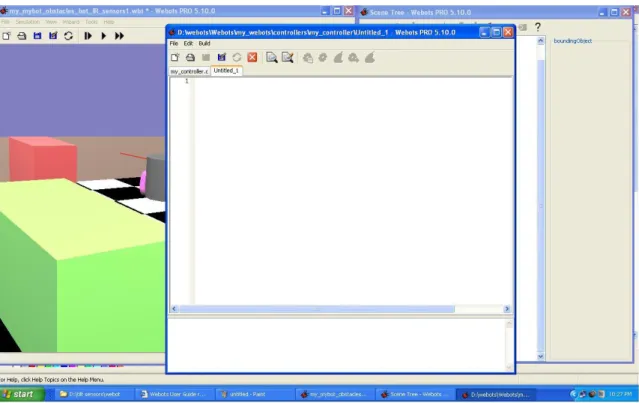Click Save world as icon in main toolbar
Screen dimensions: 639x403
(x=53, y=36)
